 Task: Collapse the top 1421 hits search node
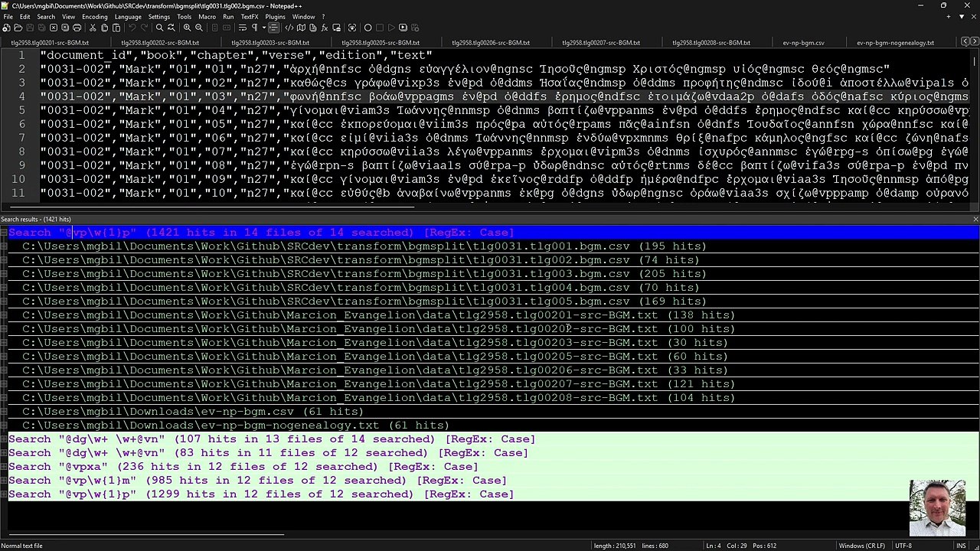(4, 233)
